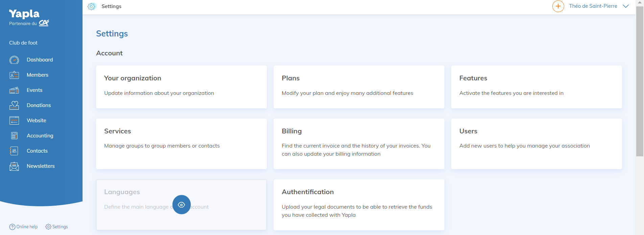The image size is (644, 235).
Task: Select the Donations heart icon
Action: (x=14, y=105)
